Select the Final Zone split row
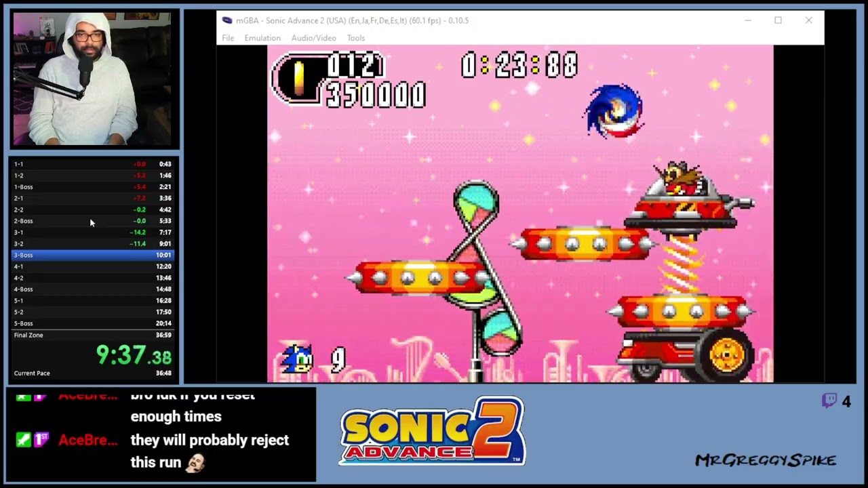The image size is (868, 488). (93, 335)
